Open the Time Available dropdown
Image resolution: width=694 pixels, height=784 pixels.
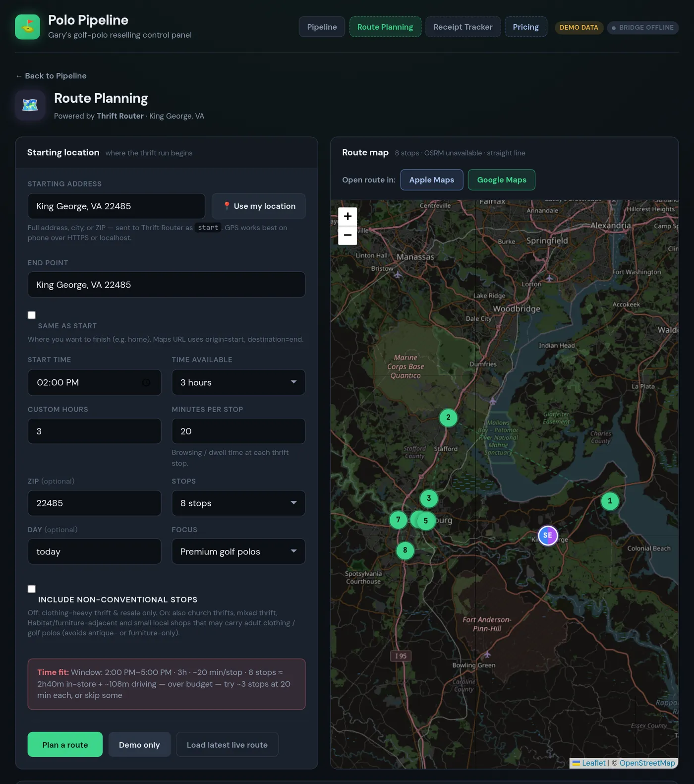click(238, 382)
